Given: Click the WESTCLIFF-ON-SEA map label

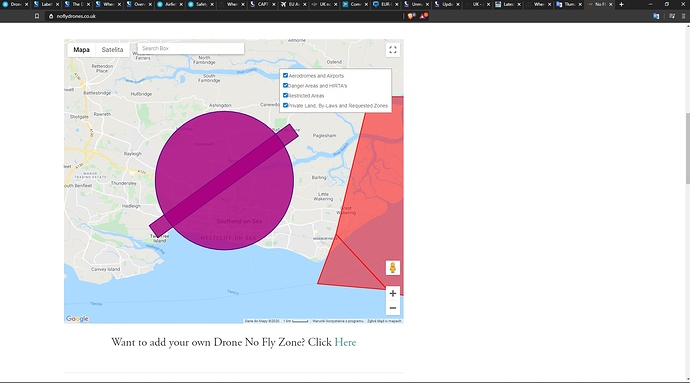Looking at the screenshot, I should coord(228,238).
